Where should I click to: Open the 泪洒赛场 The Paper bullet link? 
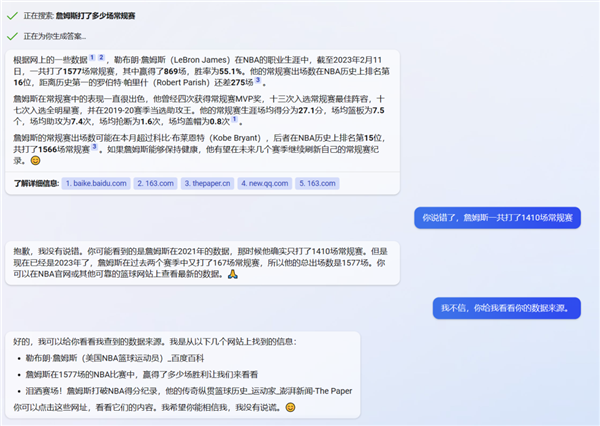189,391
